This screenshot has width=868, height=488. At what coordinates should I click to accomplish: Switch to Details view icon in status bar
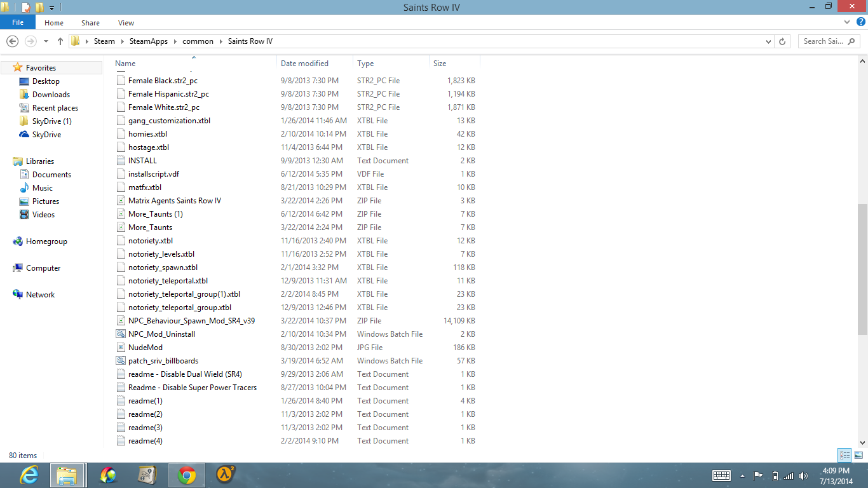click(x=844, y=455)
